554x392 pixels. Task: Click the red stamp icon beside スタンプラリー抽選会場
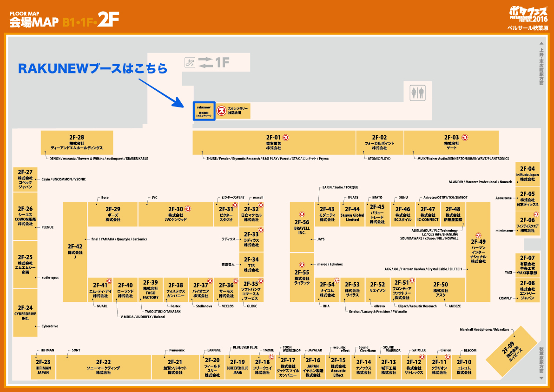pos(221,111)
